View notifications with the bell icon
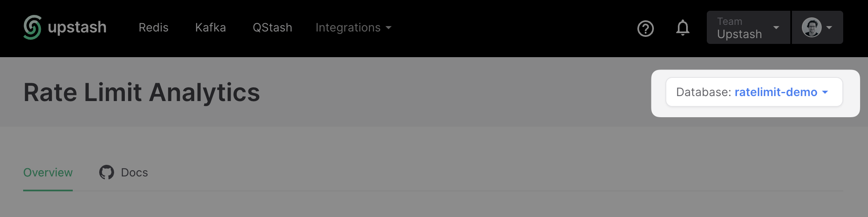 pos(682,28)
